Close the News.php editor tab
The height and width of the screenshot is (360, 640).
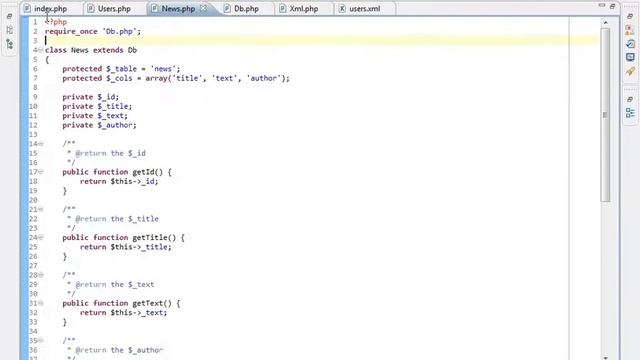[x=203, y=8]
